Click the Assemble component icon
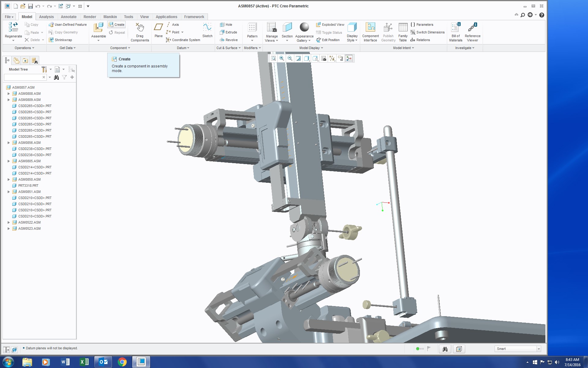 pos(98,28)
